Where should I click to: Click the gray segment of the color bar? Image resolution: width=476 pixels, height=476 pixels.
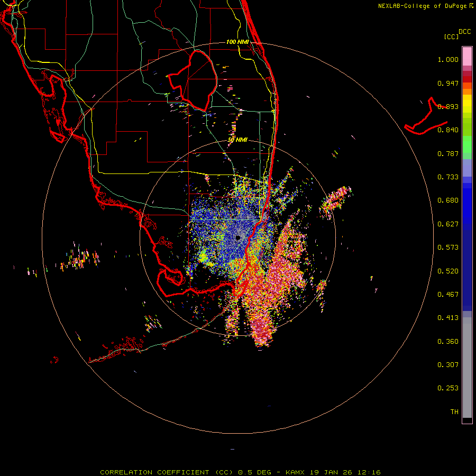[467, 368]
